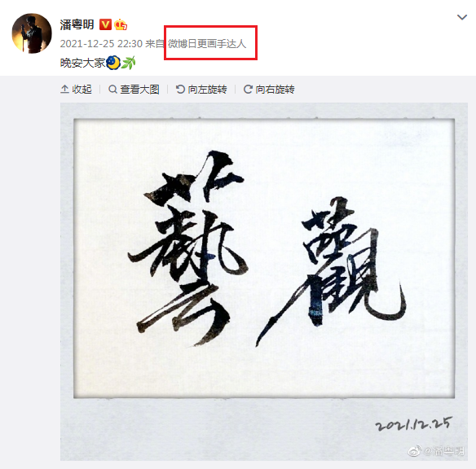Image resolution: width=476 pixels, height=469 pixels.
Task: Click the post text 晚安大家
Action: pos(82,63)
